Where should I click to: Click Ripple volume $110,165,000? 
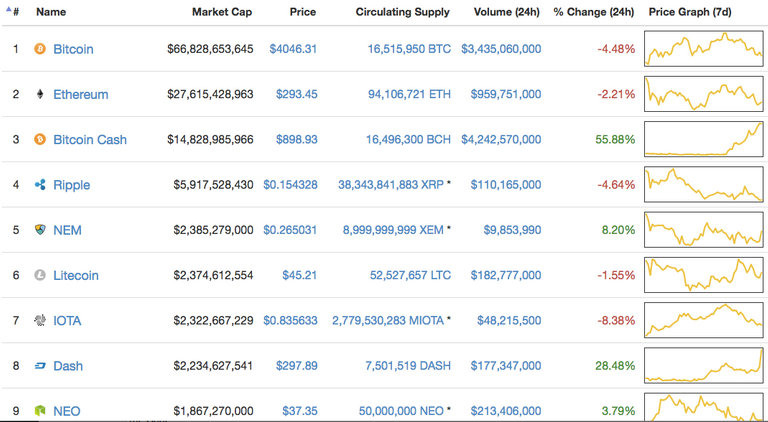(505, 185)
